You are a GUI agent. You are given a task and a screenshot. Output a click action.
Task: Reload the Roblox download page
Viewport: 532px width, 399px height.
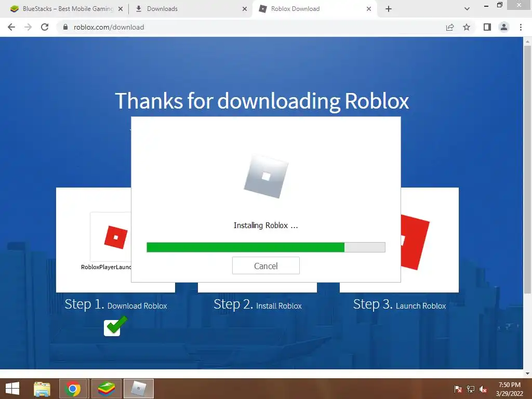45,27
